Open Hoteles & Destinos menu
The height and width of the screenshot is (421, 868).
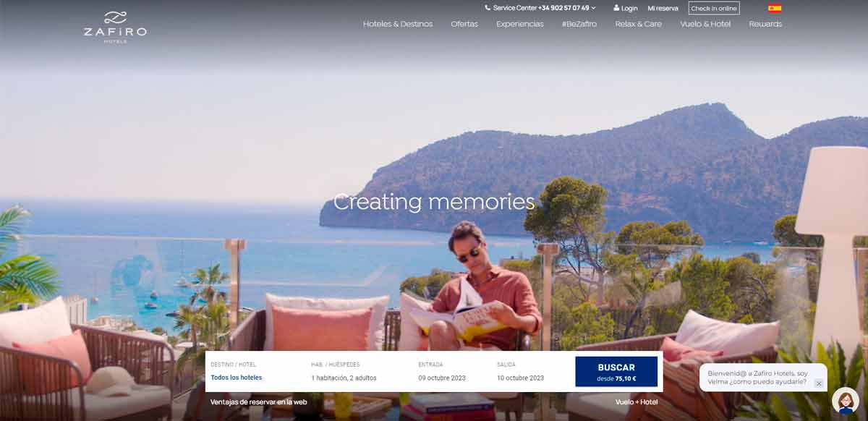[398, 24]
